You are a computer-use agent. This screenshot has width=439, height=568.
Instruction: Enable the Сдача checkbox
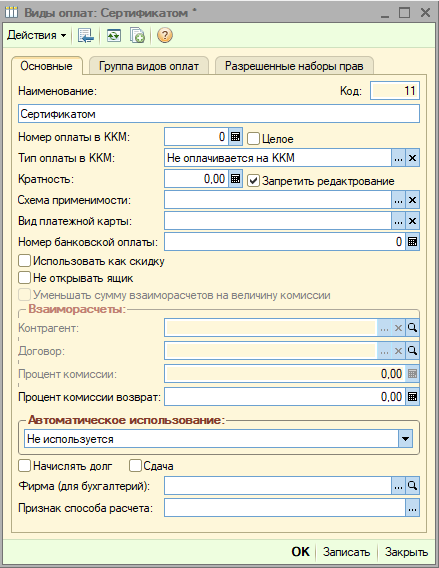pos(135,465)
